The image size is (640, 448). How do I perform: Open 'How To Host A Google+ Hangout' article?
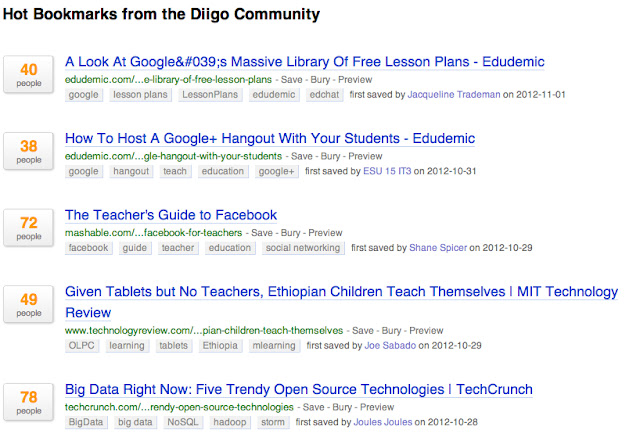tap(270, 138)
